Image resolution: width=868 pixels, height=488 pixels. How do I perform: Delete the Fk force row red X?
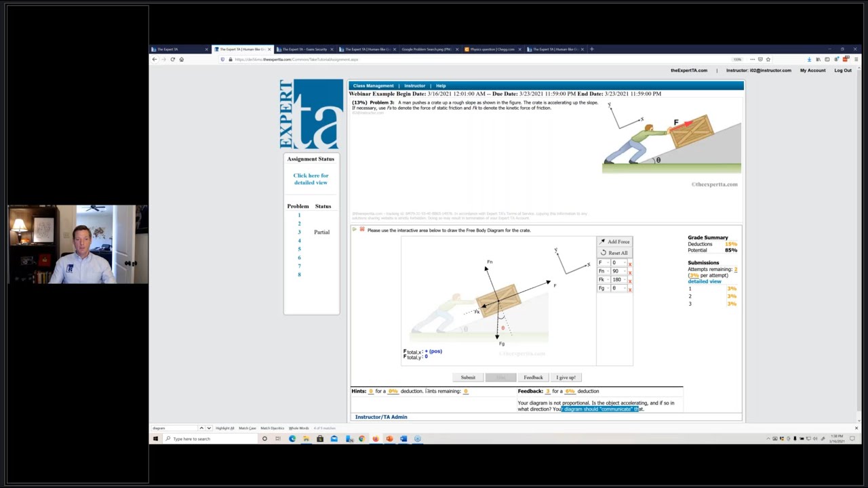630,281
